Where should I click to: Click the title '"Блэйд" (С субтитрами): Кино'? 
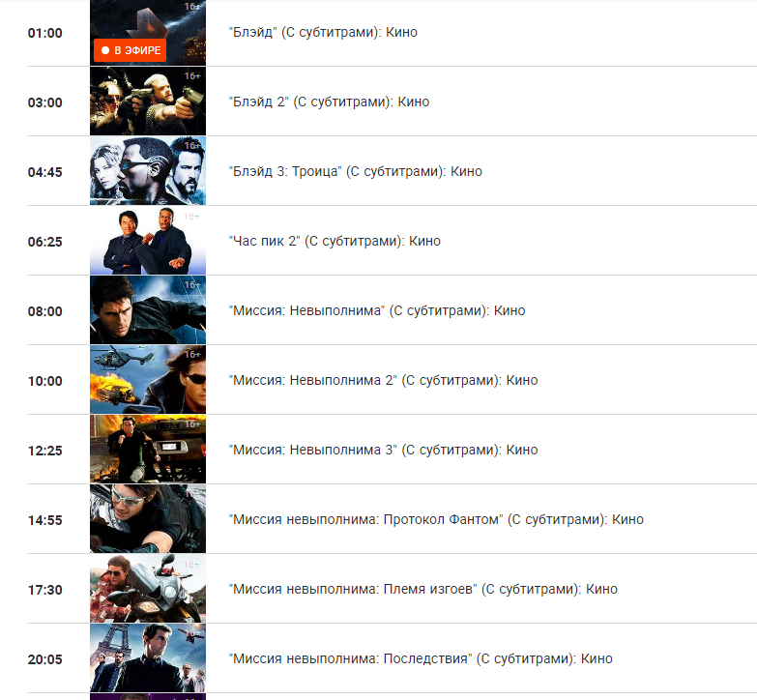coord(323,32)
